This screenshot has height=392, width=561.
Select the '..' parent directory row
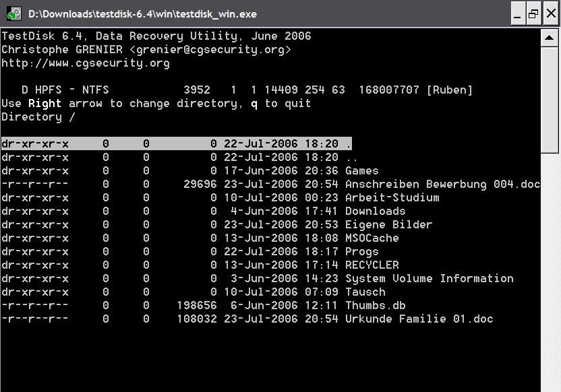[179, 157]
